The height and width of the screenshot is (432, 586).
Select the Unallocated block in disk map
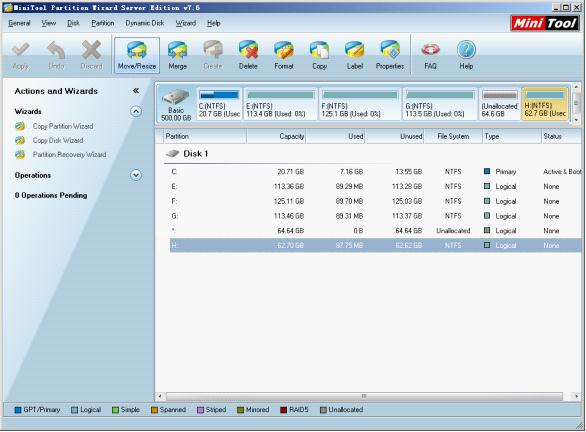[x=499, y=104]
